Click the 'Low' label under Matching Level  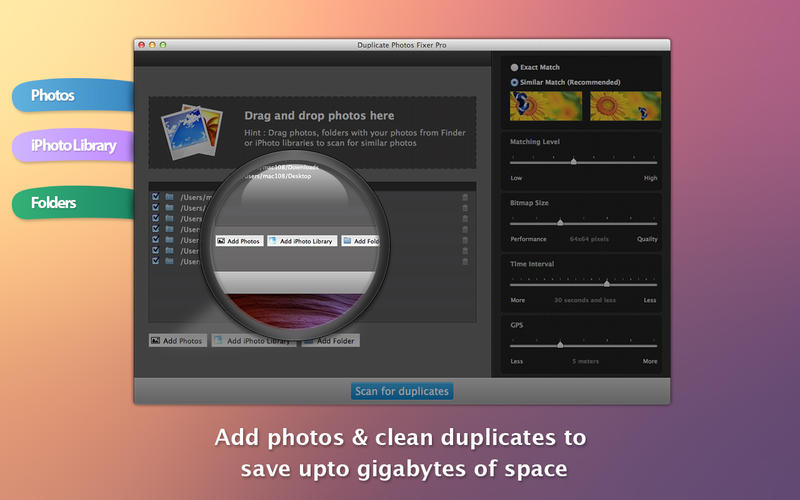coord(516,178)
